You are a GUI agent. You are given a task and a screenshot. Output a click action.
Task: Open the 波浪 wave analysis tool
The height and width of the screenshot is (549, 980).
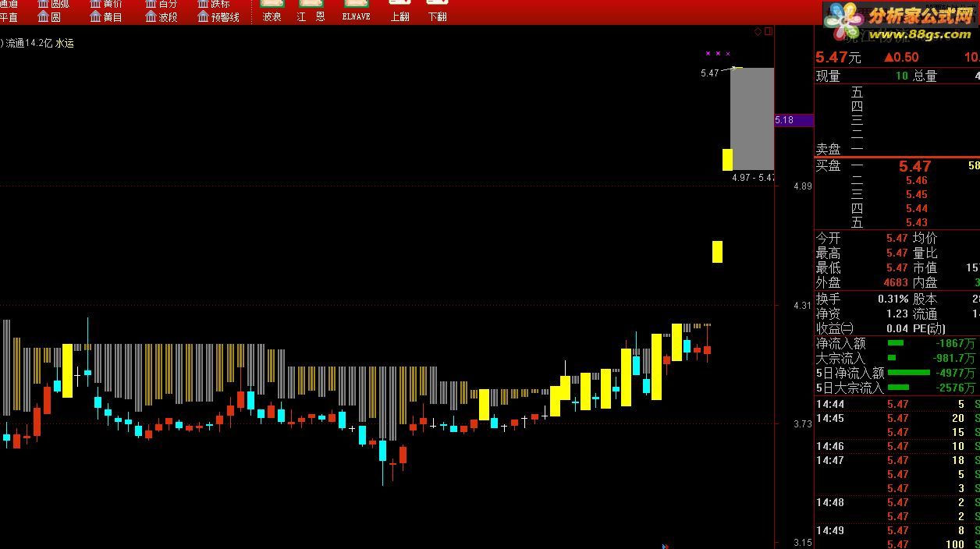272,10
